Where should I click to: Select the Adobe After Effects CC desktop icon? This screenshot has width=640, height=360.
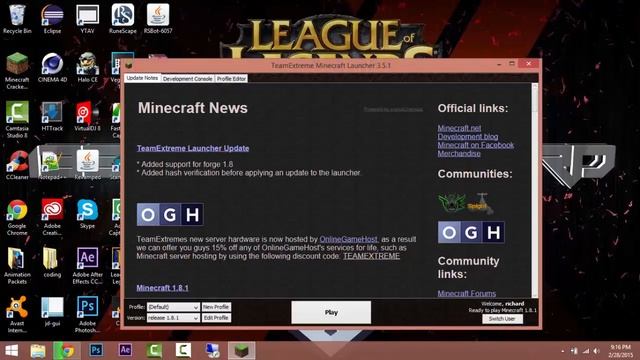87,266
